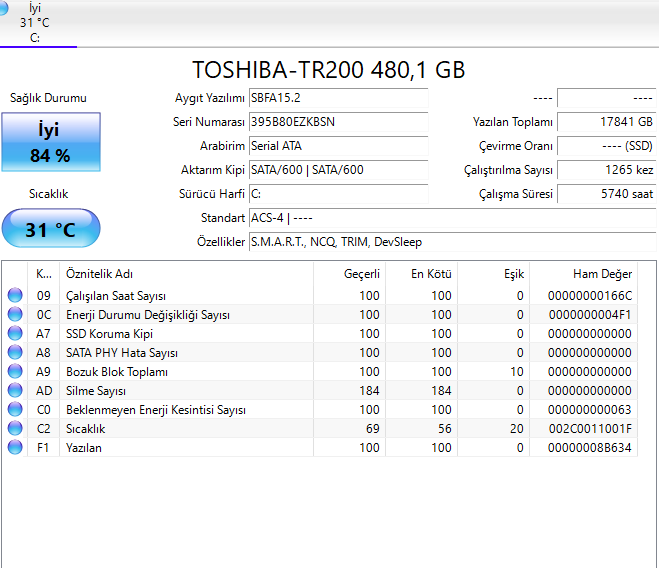Select the Sıcaklık attribute name in the table
The height and width of the screenshot is (568, 659).
click(85, 428)
